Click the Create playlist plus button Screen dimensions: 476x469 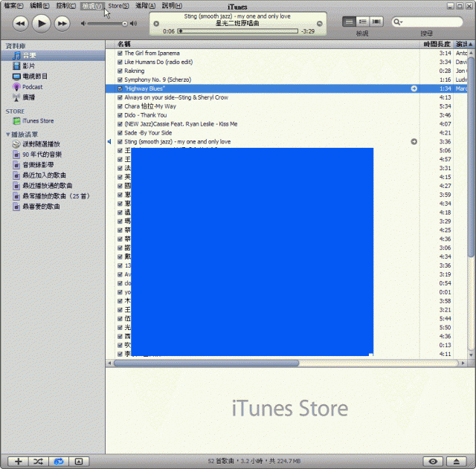click(x=18, y=461)
